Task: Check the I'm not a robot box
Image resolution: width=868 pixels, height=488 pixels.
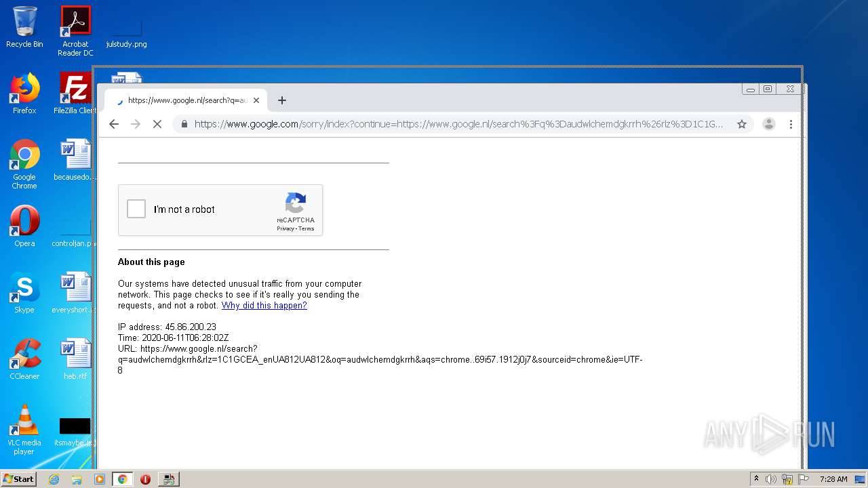Action: [136, 209]
